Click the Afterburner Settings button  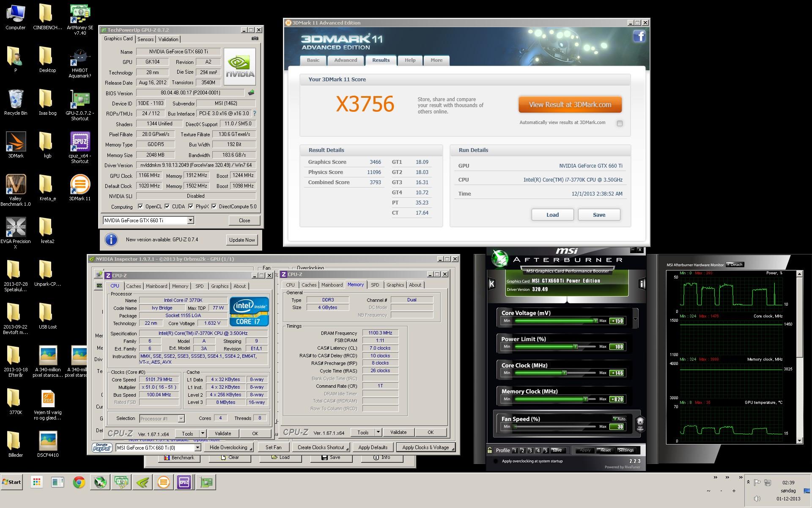pyautogui.click(x=625, y=450)
